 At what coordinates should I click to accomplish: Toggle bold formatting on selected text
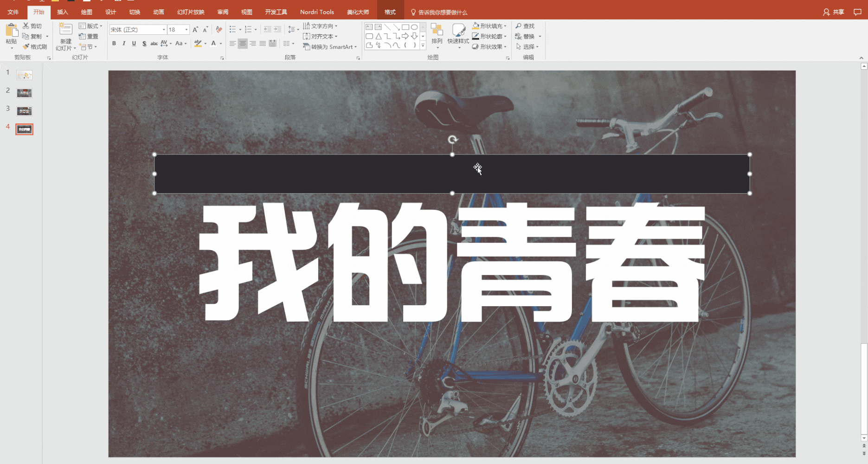[114, 43]
